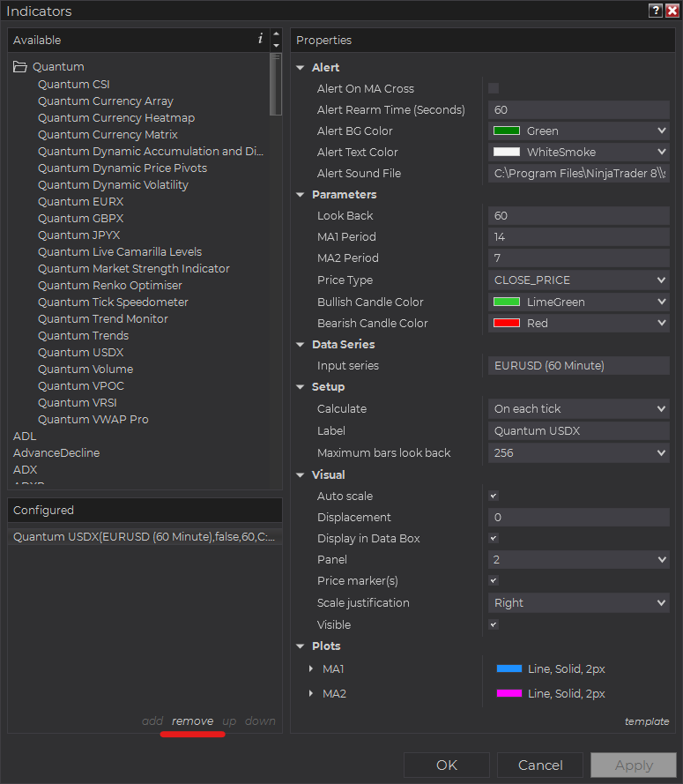Open Maximum bars look back dropdown
The width and height of the screenshot is (683, 784).
(579, 453)
